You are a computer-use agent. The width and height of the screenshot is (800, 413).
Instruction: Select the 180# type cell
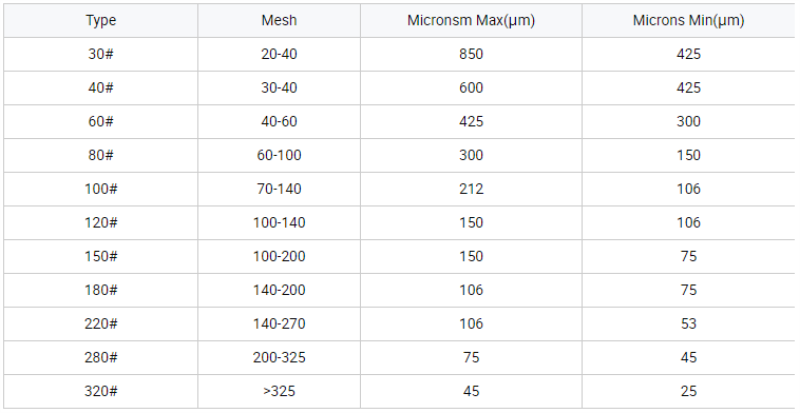[101, 290]
